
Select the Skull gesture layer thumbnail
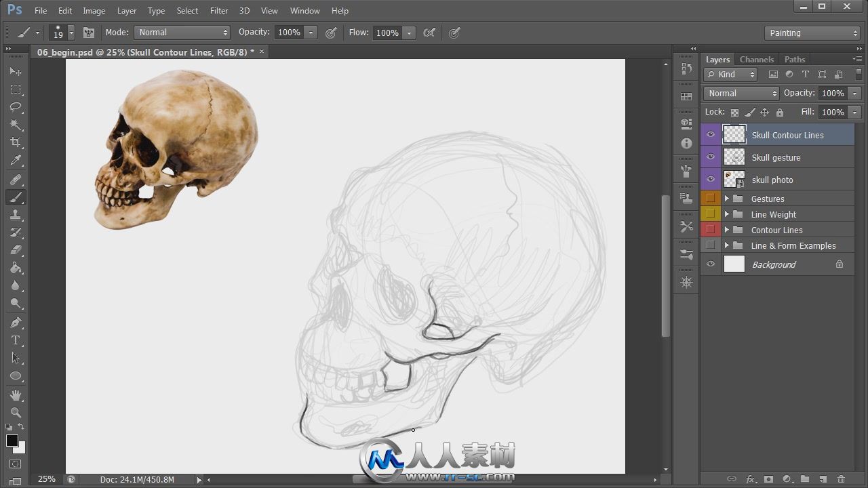(x=734, y=157)
